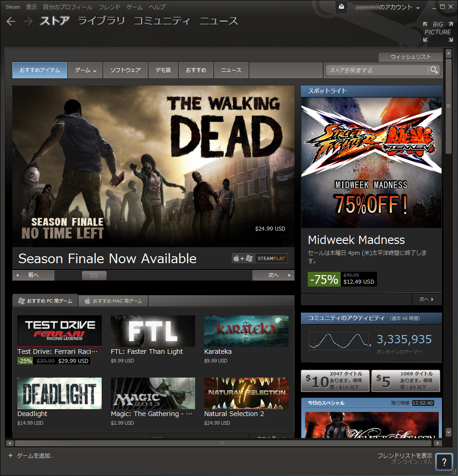
Task: Enter Big Picture mode
Action: point(438,32)
